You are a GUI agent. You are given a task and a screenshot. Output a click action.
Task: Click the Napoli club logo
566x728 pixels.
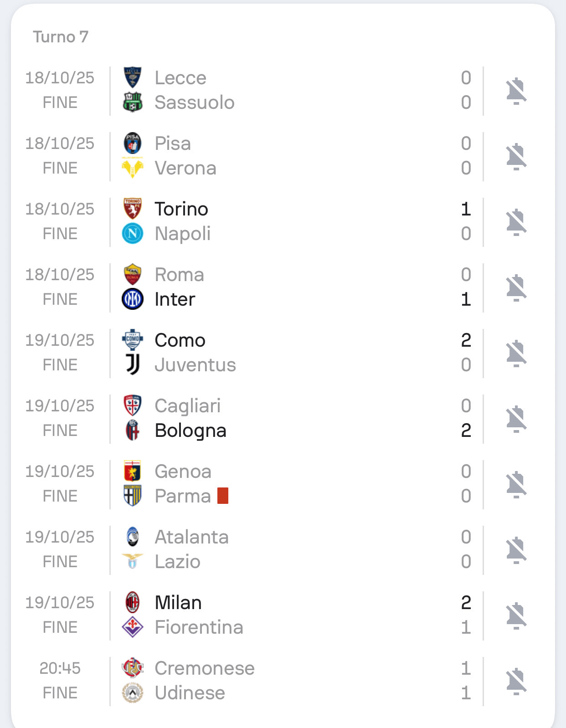coord(133,234)
